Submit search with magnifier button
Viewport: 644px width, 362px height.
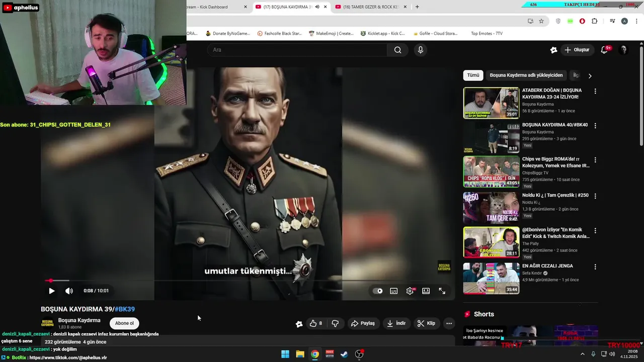click(x=398, y=50)
